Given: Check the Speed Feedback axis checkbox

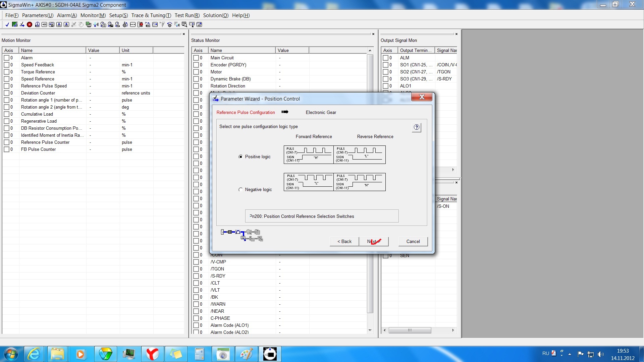Looking at the screenshot, I should click(x=6, y=65).
